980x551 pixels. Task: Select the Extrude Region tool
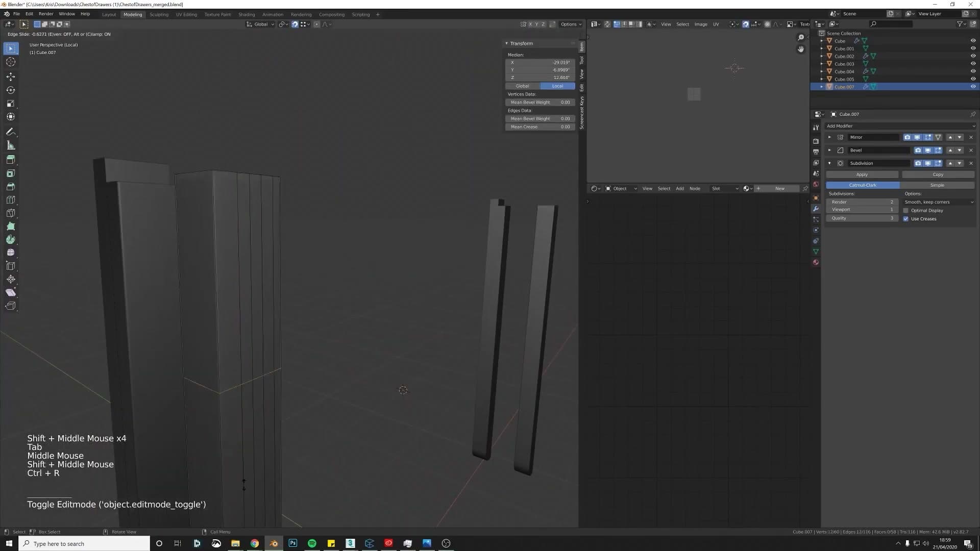pos(11,160)
